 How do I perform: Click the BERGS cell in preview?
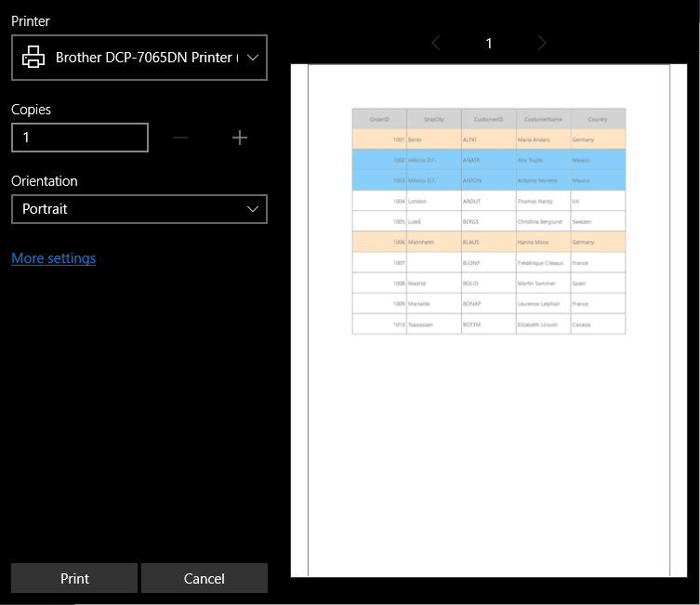coord(488,222)
